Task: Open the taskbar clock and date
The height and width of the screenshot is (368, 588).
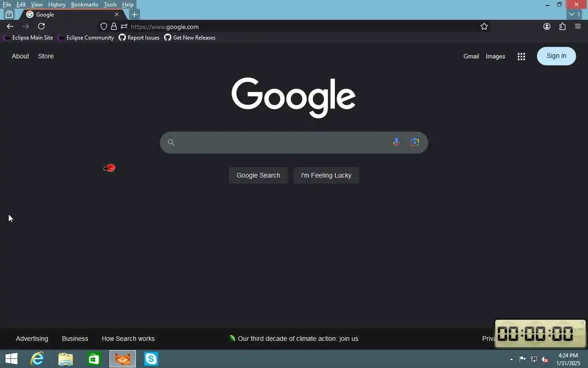Action: [x=568, y=359]
